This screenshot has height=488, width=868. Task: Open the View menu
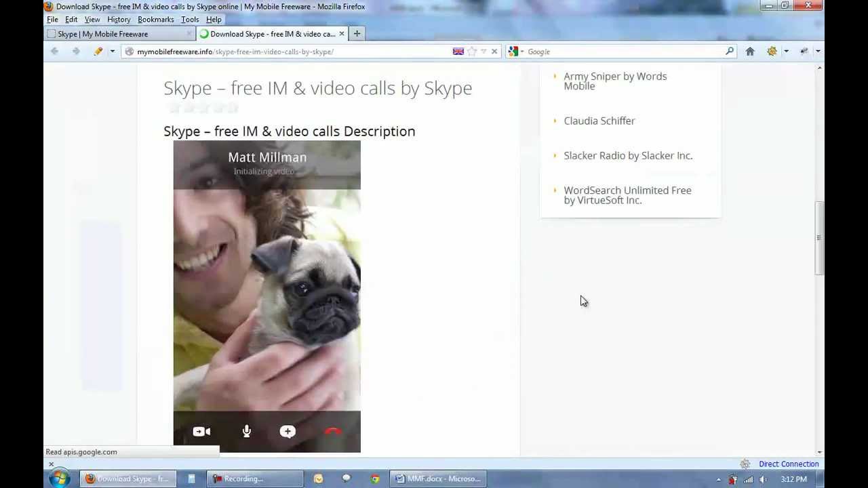(92, 20)
